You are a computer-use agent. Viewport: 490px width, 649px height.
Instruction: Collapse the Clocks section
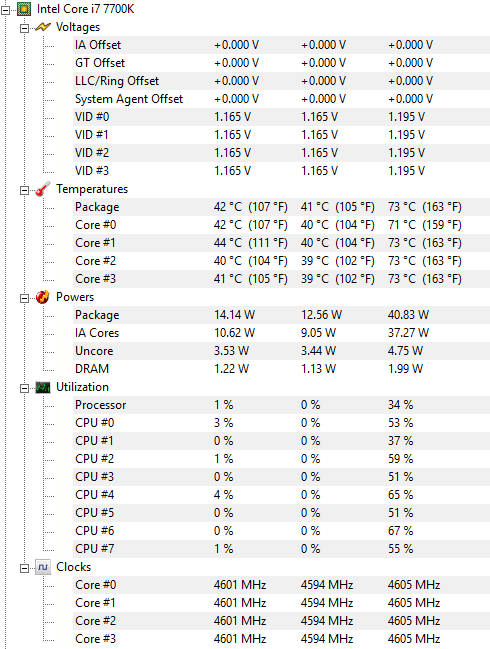(24, 568)
